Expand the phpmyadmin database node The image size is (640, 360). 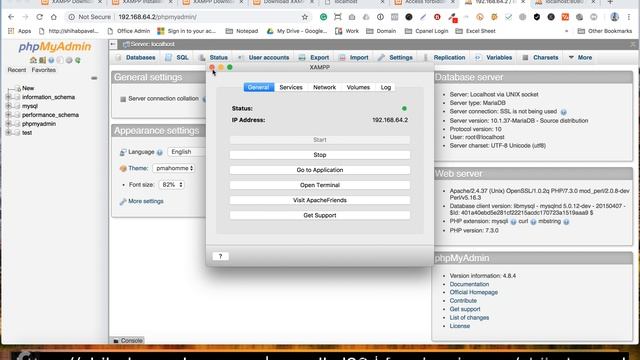pyautogui.click(x=8, y=124)
